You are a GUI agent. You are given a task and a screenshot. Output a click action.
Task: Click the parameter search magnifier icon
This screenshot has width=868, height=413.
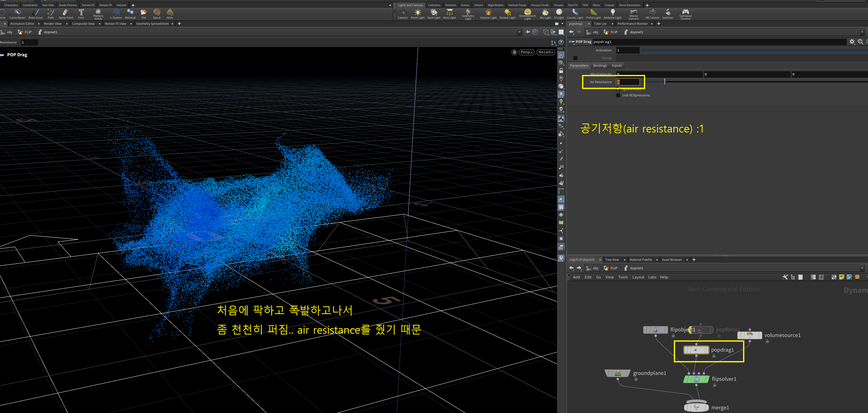(x=860, y=42)
